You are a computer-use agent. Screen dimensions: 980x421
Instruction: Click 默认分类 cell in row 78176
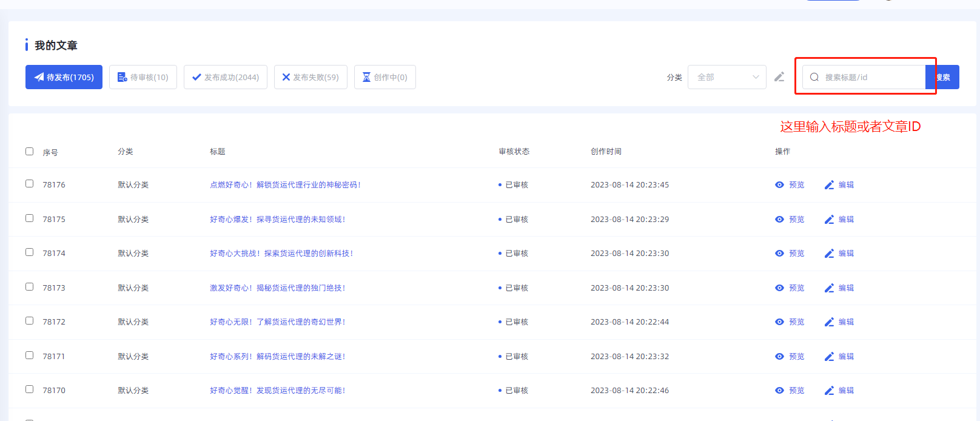pos(133,185)
